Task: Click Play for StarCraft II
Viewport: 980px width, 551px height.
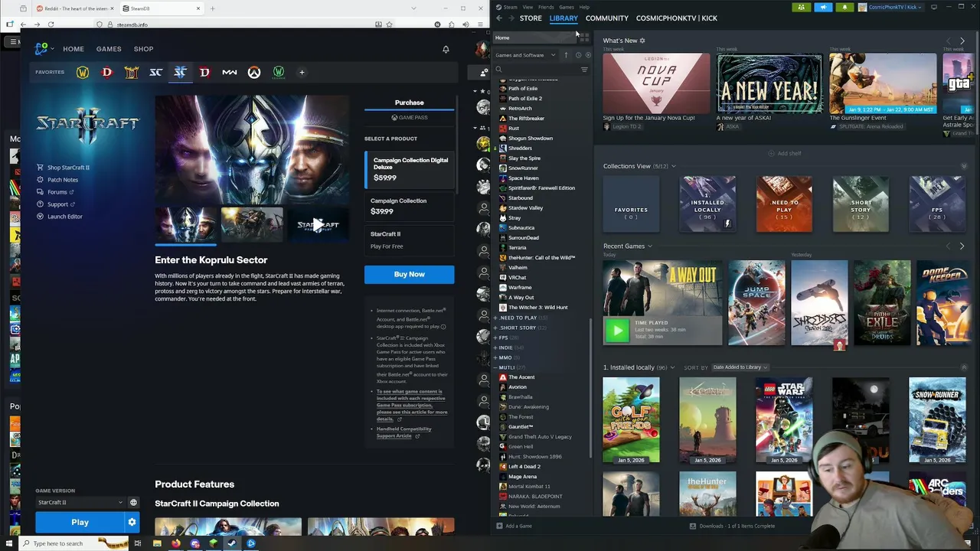Action: pos(80,522)
